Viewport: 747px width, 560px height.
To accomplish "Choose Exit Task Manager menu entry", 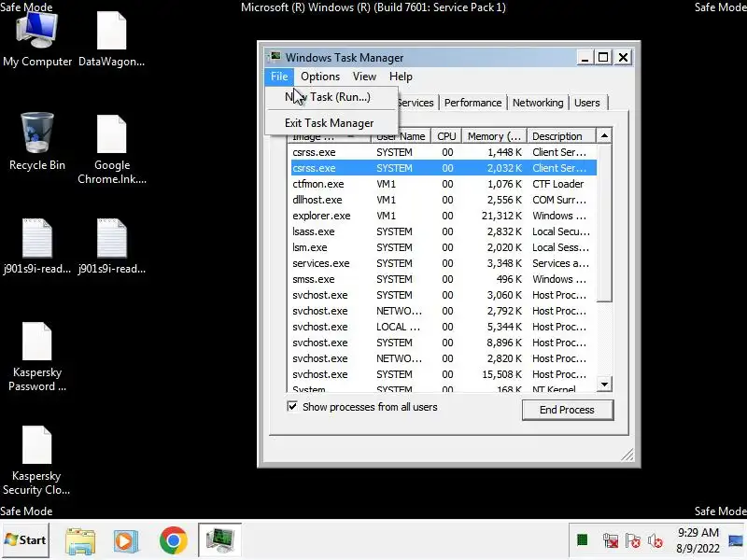I will [331, 123].
